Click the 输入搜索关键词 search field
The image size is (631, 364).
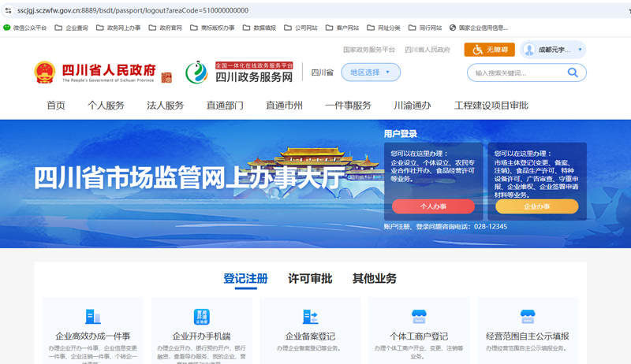(x=517, y=73)
